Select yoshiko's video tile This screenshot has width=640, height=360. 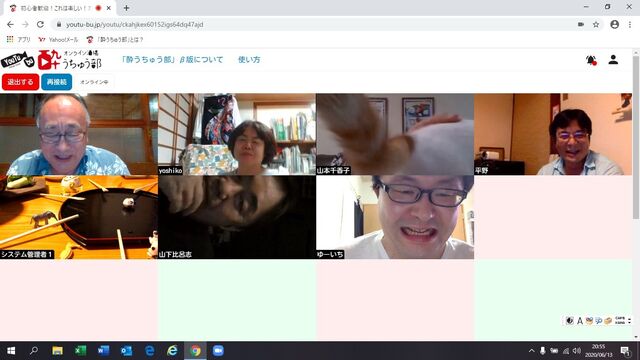237,134
